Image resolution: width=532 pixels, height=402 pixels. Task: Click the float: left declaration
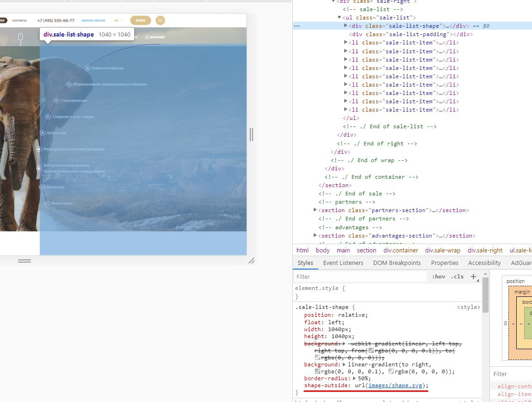(324, 322)
